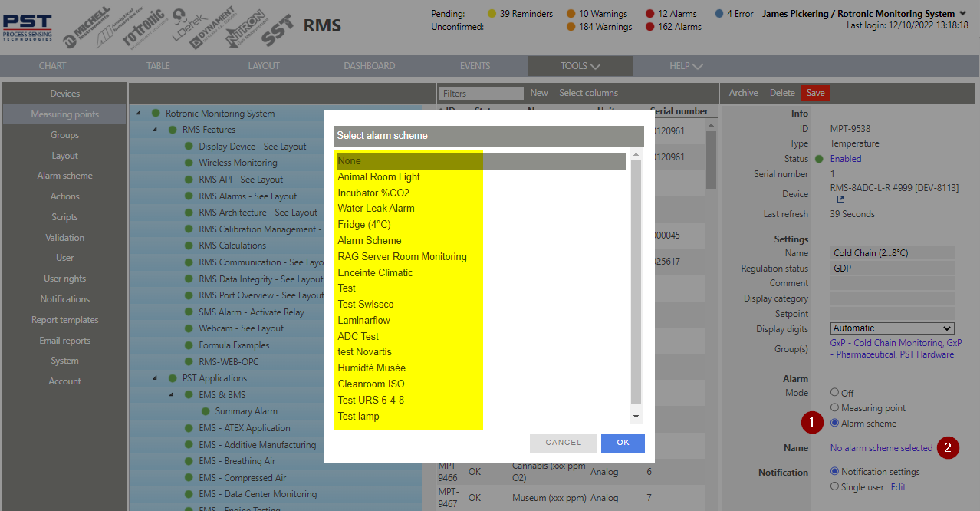Screen dimensions: 980x511
Task: Click the Michell Instruments logo
Action: click(86, 29)
